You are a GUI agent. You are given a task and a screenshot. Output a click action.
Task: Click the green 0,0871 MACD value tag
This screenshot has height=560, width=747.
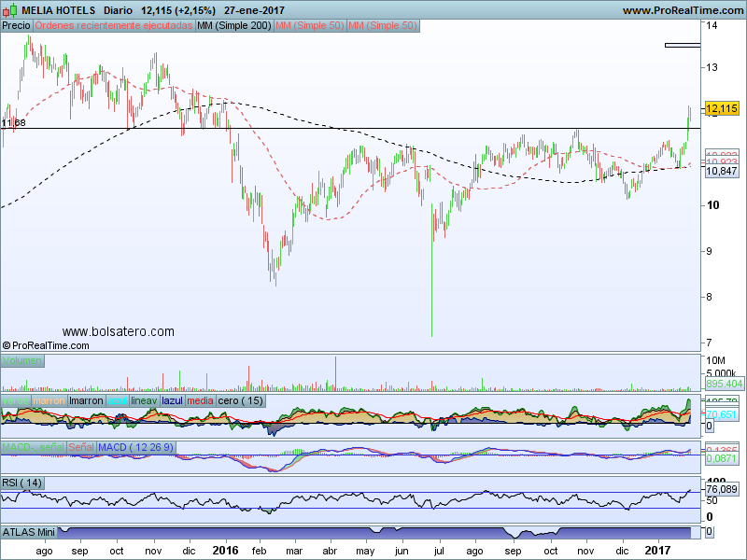point(723,460)
